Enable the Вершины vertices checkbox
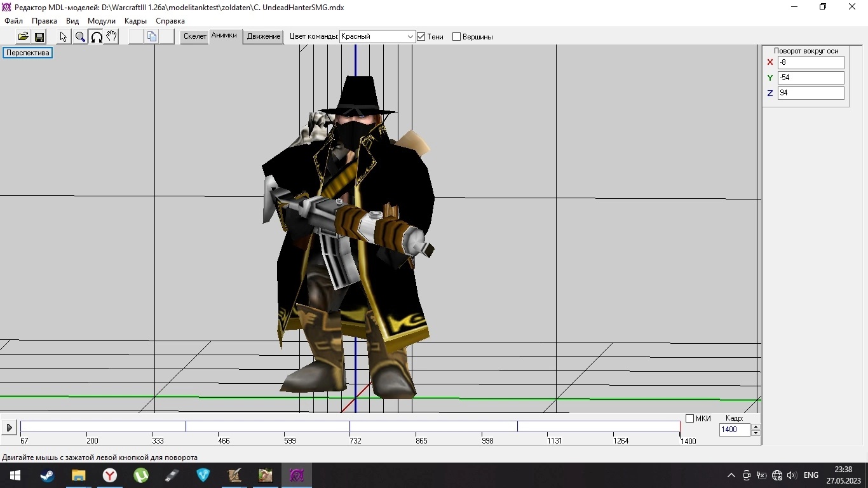The width and height of the screenshot is (868, 488). 456,37
